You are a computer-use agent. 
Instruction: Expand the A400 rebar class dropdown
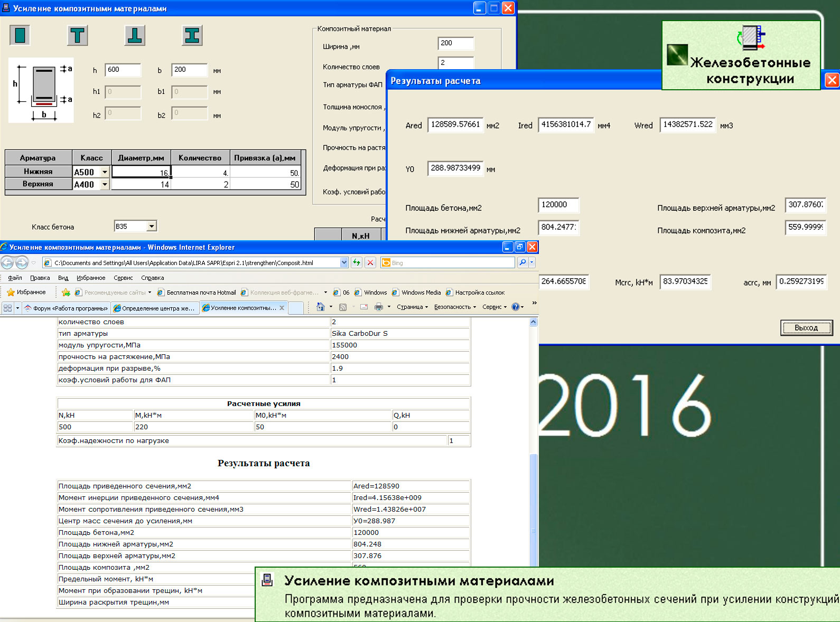coord(105,184)
